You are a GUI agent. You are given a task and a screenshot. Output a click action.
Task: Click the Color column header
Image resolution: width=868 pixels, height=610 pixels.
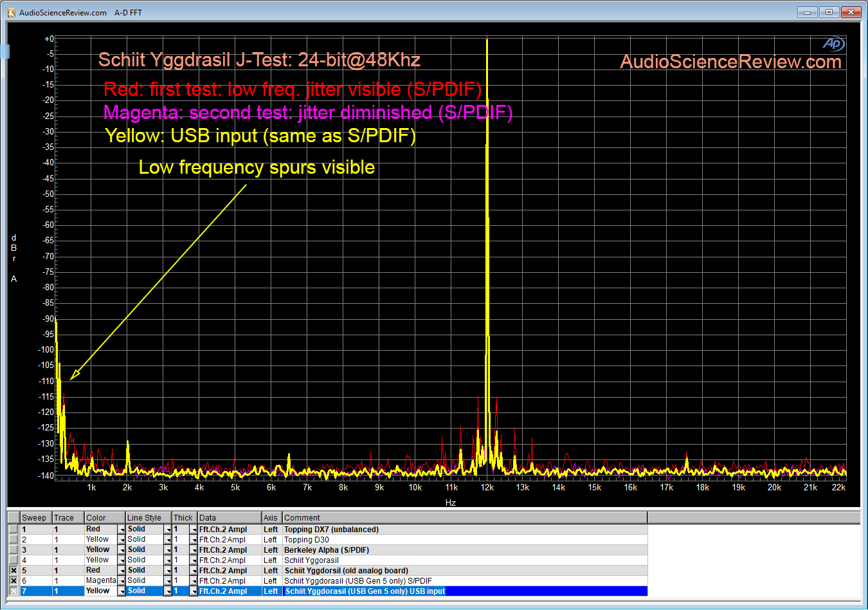(x=105, y=518)
